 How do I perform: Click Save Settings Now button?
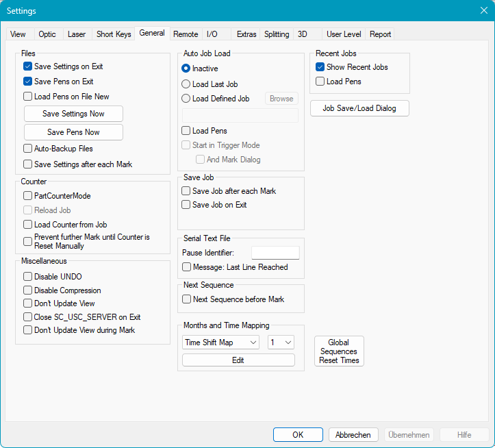(x=73, y=114)
